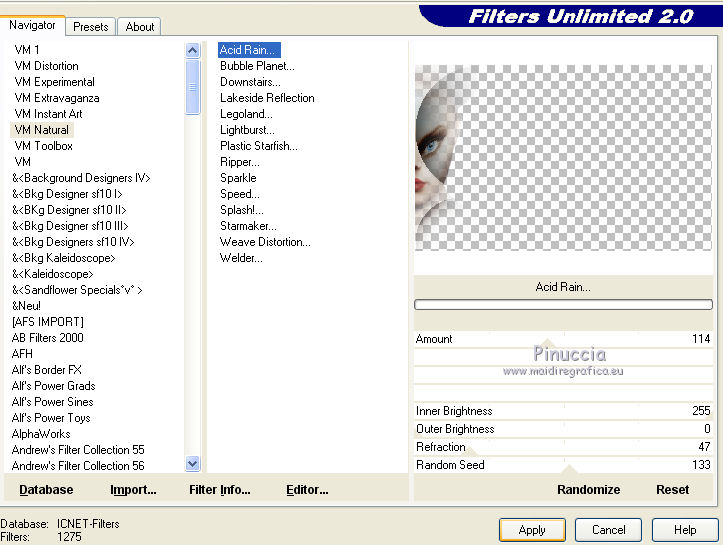
Task: Open Filter Info
Action: [219, 490]
